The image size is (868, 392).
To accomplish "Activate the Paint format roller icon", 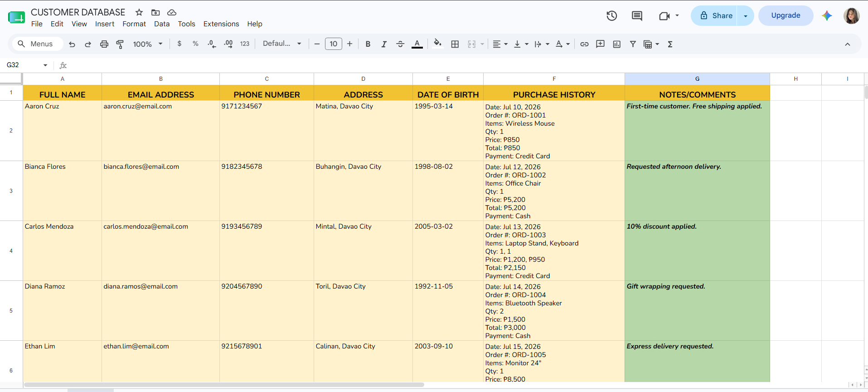I will (120, 44).
